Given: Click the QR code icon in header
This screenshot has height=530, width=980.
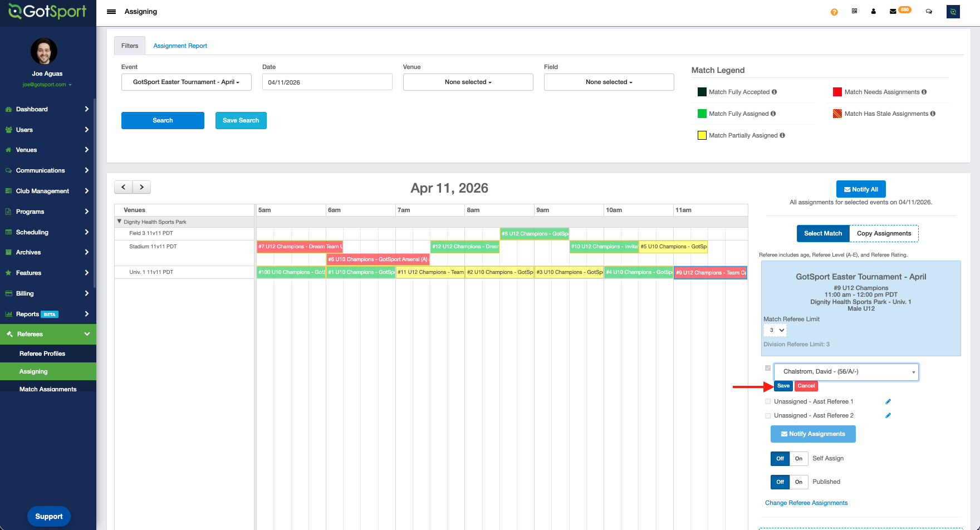Looking at the screenshot, I should click(854, 11).
